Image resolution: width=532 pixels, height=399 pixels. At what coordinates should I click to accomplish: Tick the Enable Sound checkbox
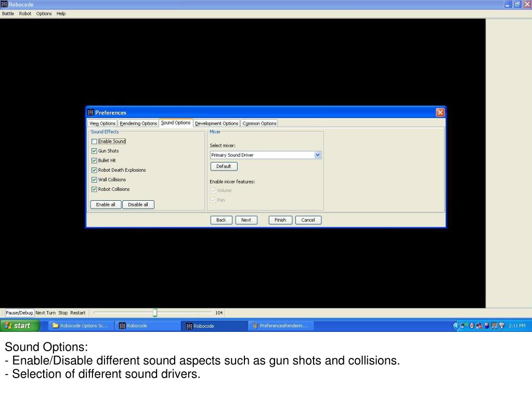tap(94, 141)
